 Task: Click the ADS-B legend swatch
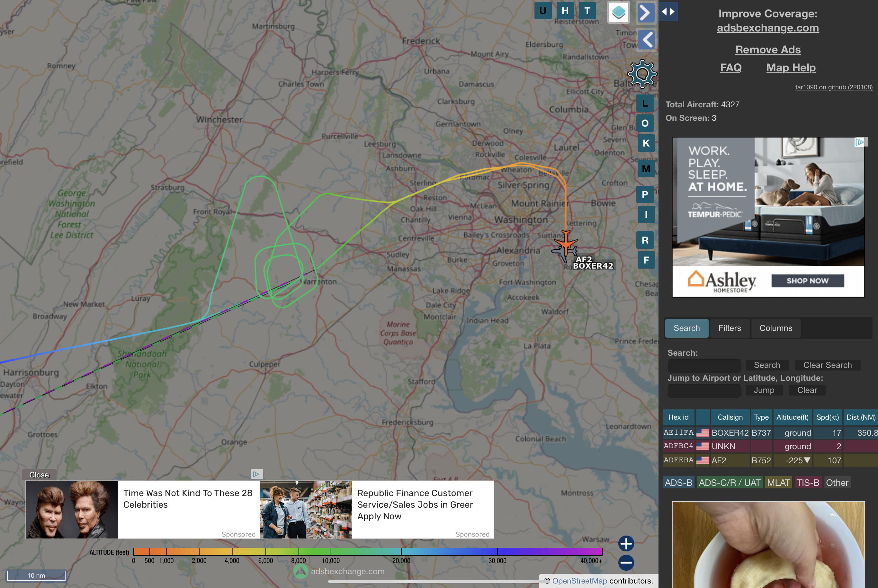click(x=678, y=483)
